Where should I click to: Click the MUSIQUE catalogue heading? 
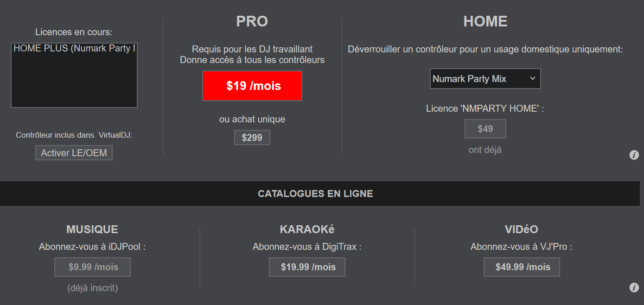coord(92,229)
